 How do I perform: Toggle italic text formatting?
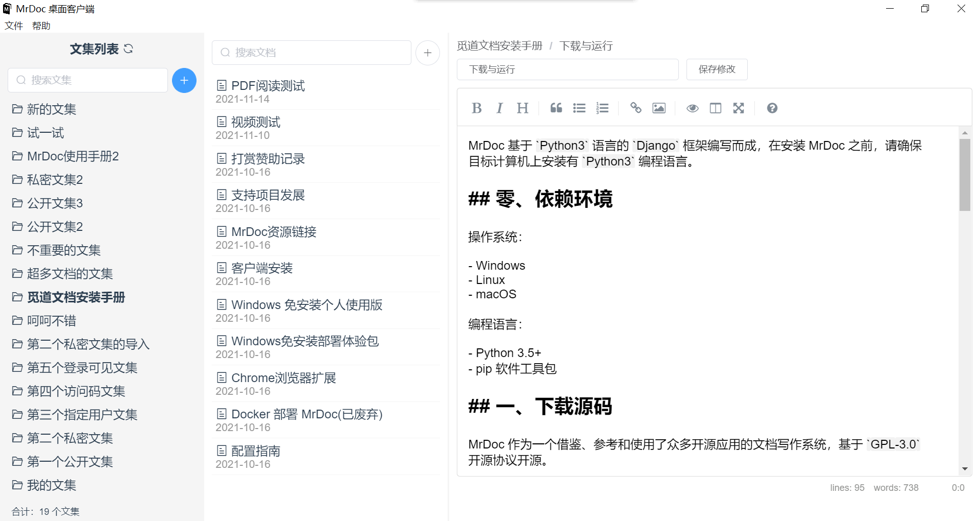tap(499, 108)
